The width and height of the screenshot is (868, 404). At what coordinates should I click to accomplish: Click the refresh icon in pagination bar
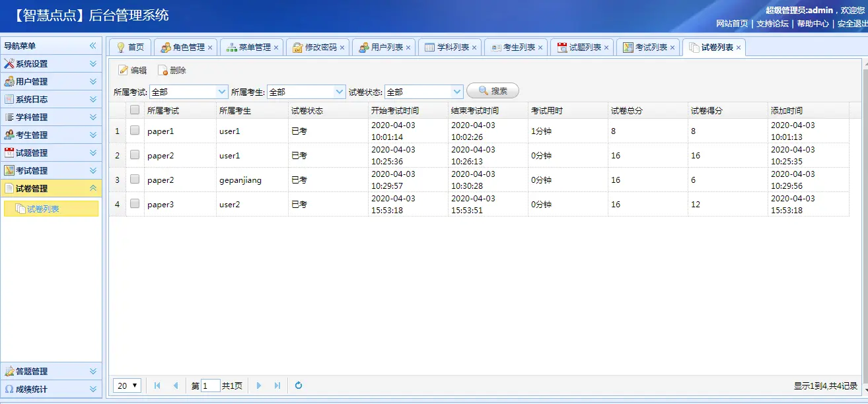[299, 386]
